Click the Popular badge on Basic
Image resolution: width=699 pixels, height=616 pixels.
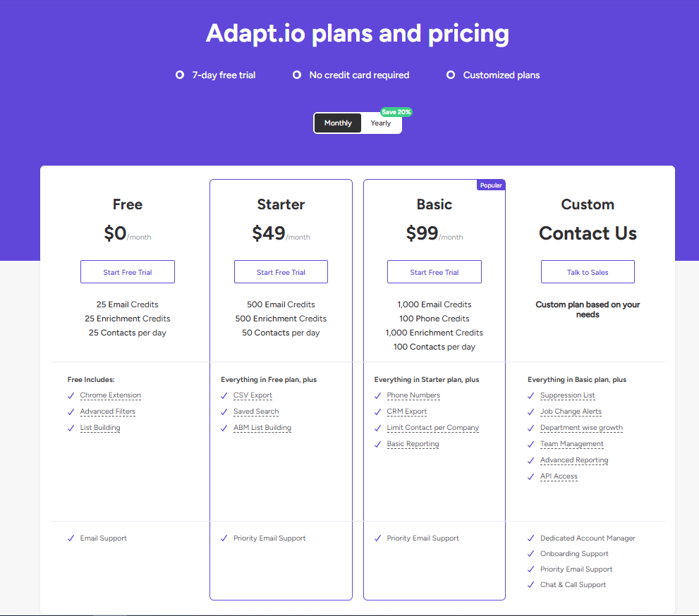point(491,185)
